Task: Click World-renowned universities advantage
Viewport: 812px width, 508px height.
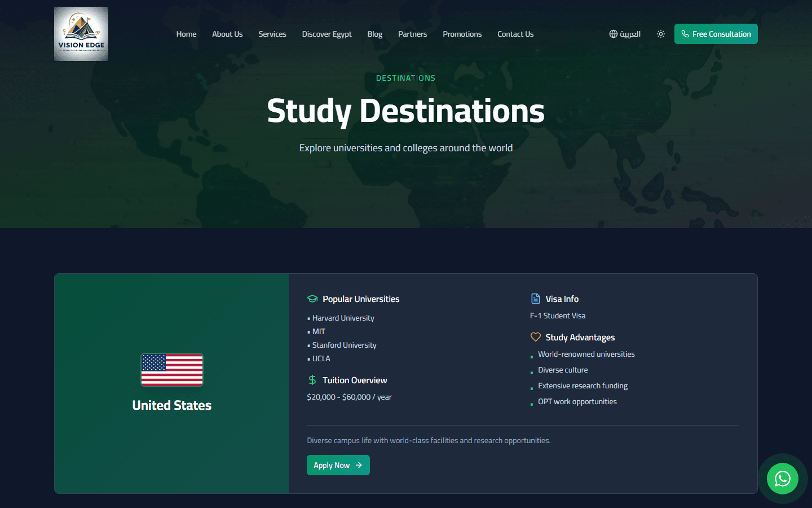Action: (586, 354)
